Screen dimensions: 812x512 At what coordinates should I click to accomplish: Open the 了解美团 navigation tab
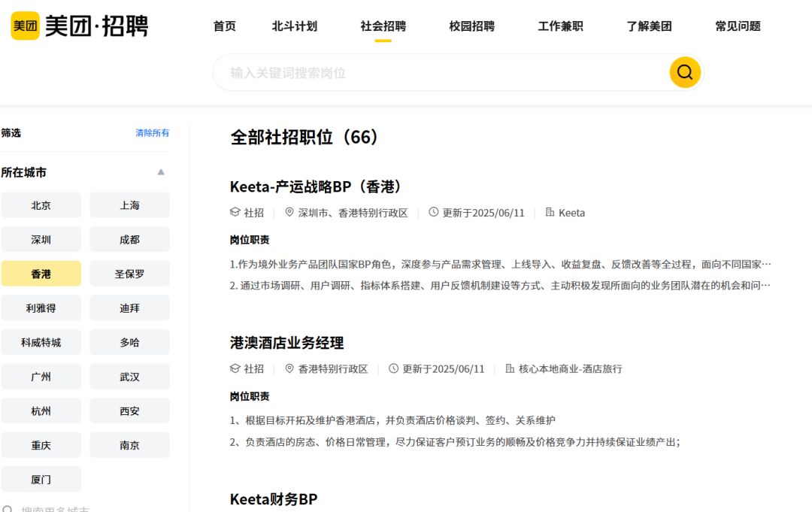[x=650, y=26]
